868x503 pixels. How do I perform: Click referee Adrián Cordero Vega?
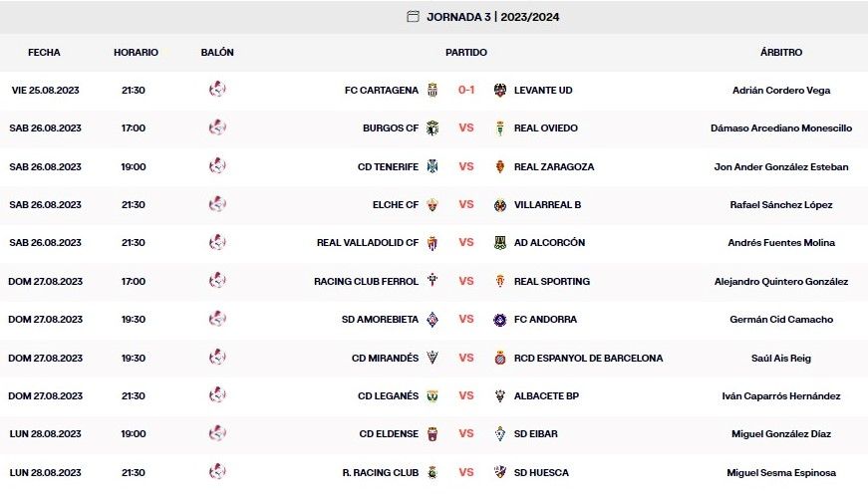tap(780, 90)
